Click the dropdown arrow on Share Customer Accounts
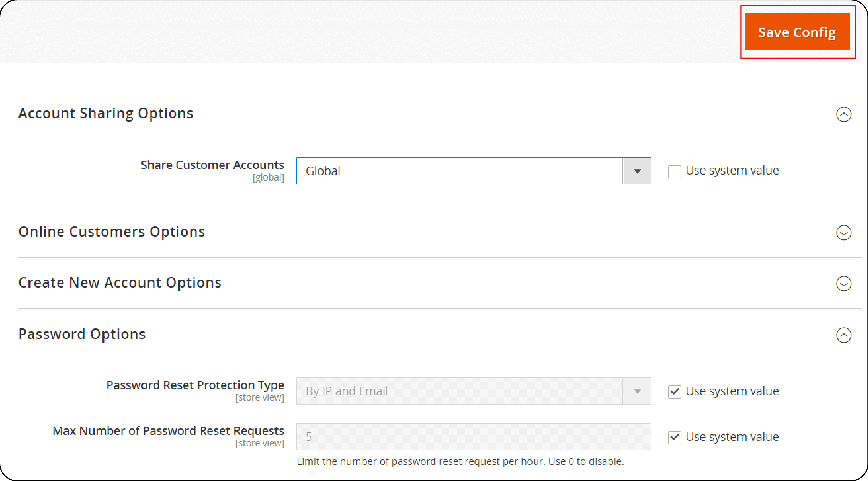 [637, 171]
